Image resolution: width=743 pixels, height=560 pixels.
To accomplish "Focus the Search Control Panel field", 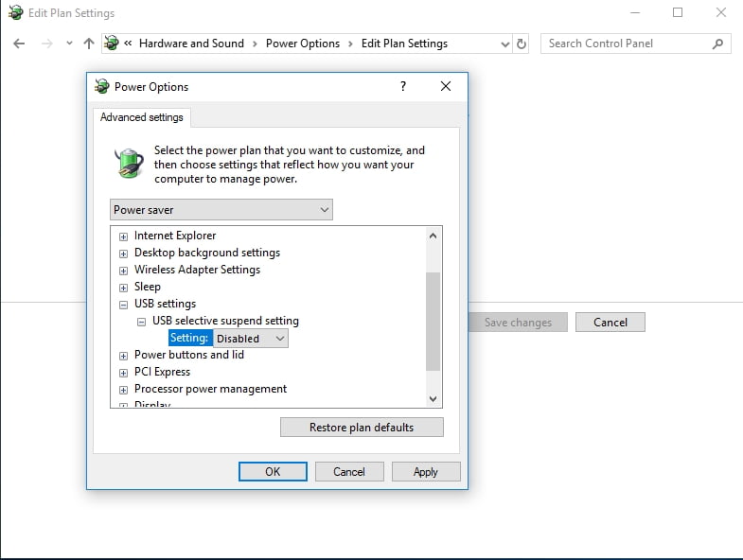I will click(x=635, y=44).
